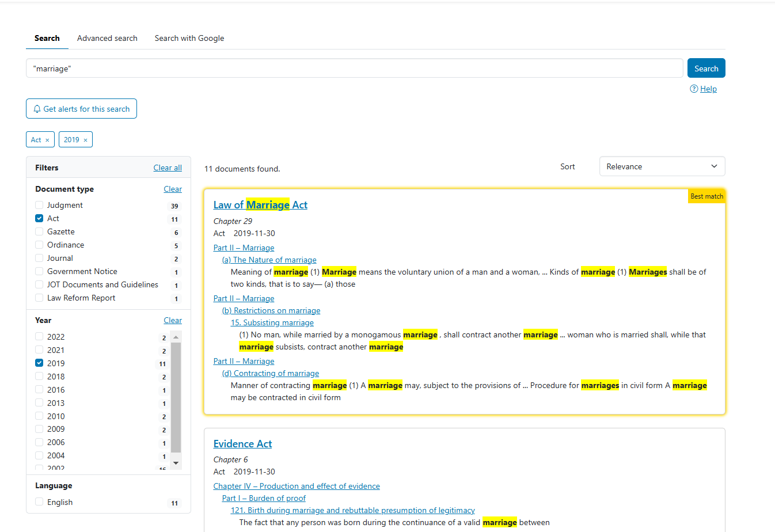Remove the 2019 filter chip
Screen dimensions: 775x532
click(85, 140)
